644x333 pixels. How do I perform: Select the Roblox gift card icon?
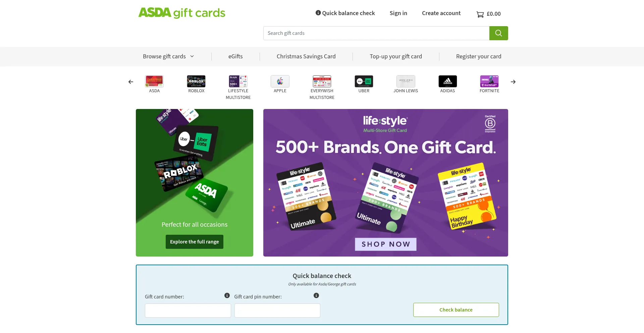coord(196,81)
